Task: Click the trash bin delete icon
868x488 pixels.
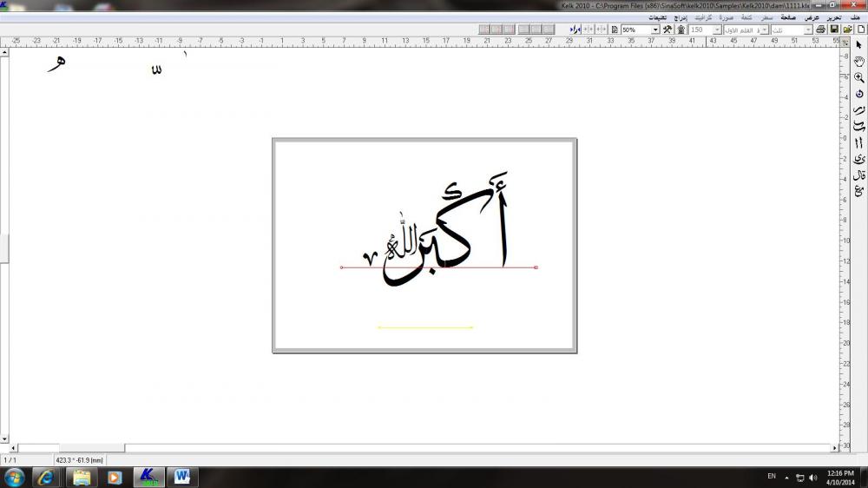Action: [681, 30]
